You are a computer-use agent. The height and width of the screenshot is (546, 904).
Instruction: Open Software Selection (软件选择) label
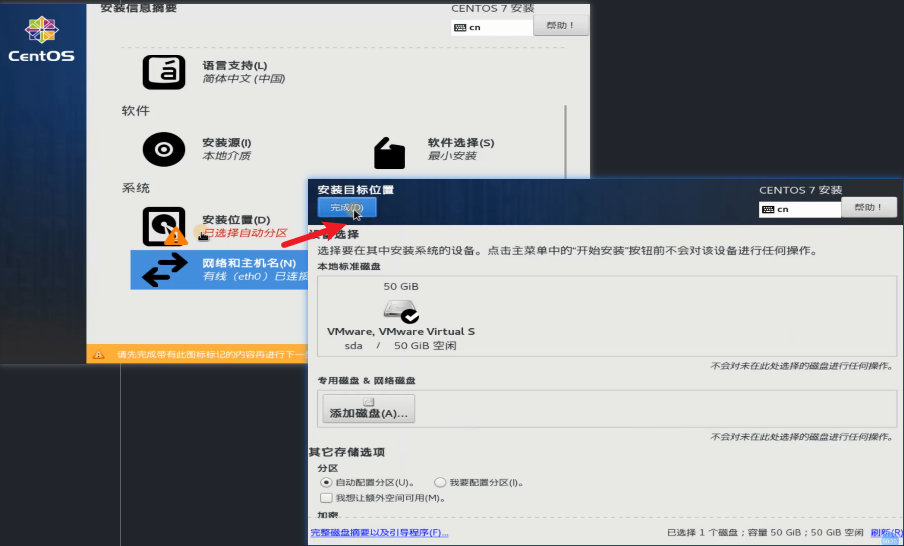pos(461,142)
